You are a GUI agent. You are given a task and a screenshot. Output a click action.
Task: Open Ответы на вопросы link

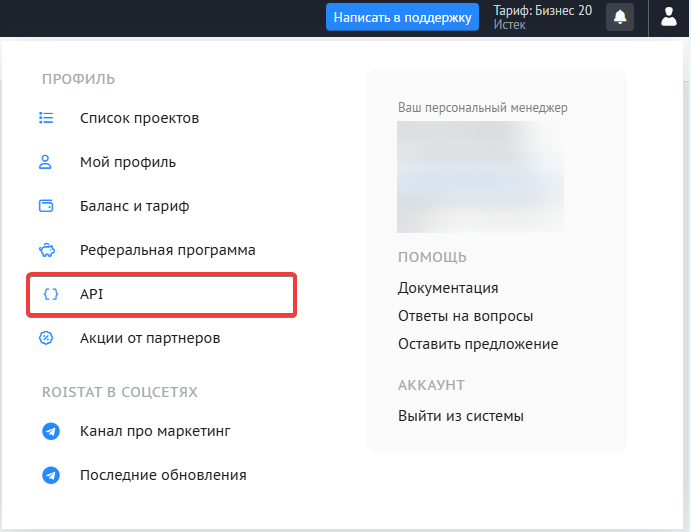click(465, 316)
